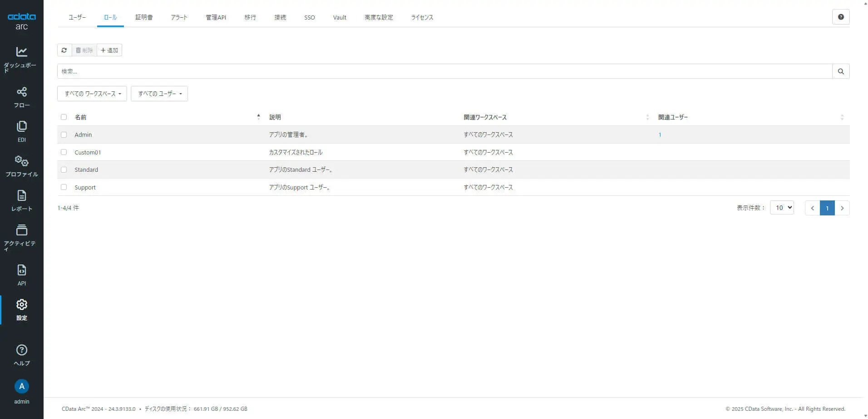Toggle the select-all checkbox in table header
868x419 pixels.
click(x=64, y=117)
